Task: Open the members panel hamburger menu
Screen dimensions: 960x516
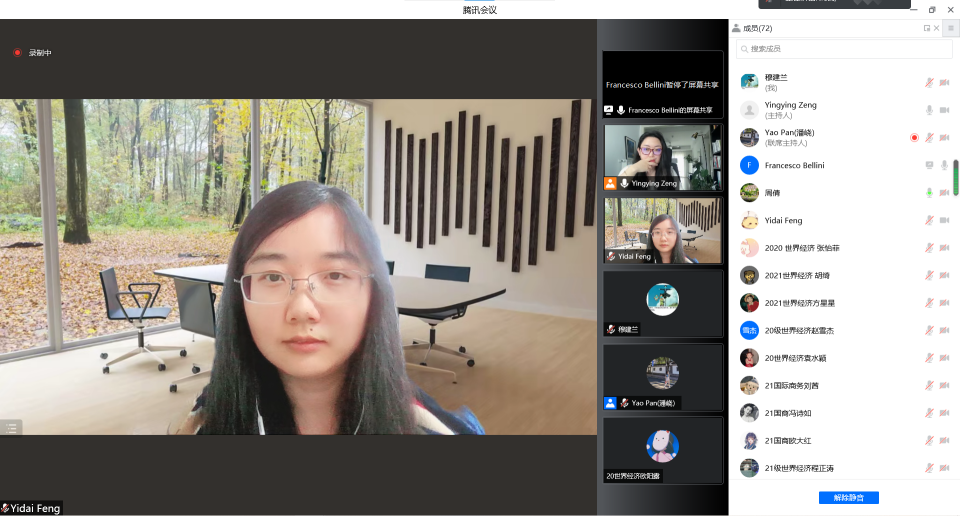Action: 951,28
